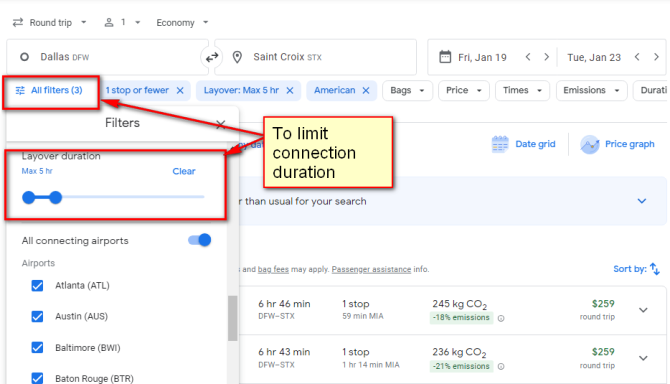Open All filters (3) panel
This screenshot has height=384, width=670.
[49, 91]
